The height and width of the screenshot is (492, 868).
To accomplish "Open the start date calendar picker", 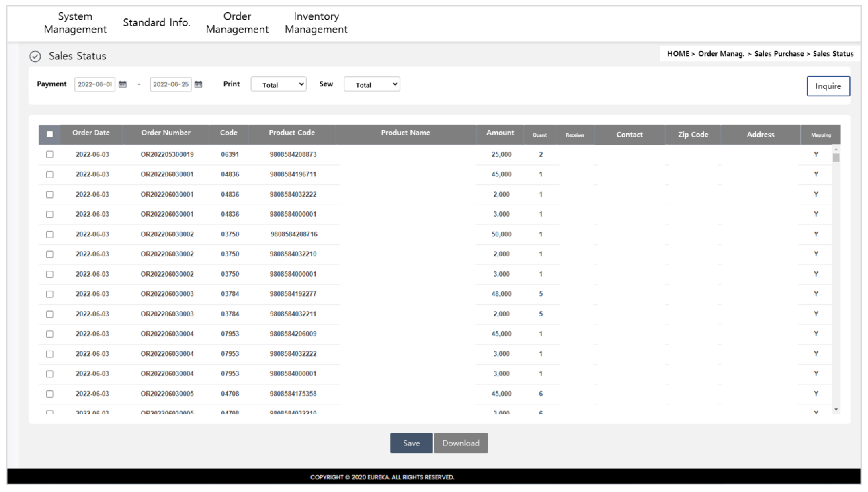I will [123, 85].
